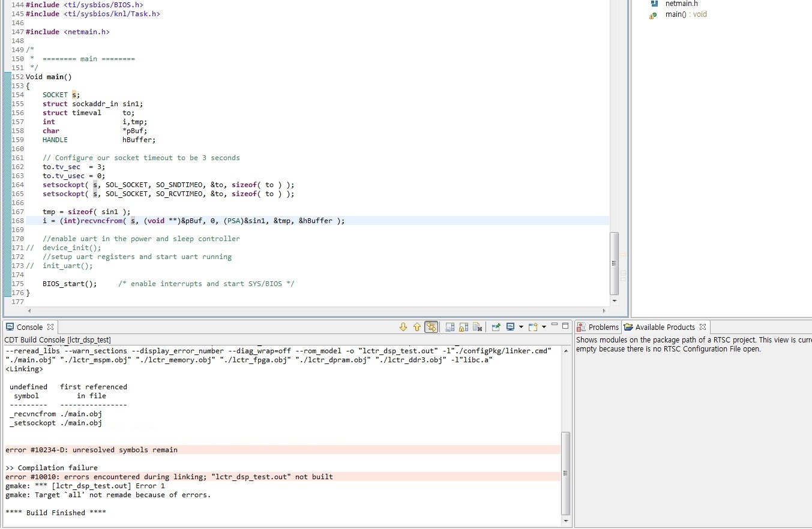
Task: Click the netmain.h include icon in Outline
Action: 654,4
